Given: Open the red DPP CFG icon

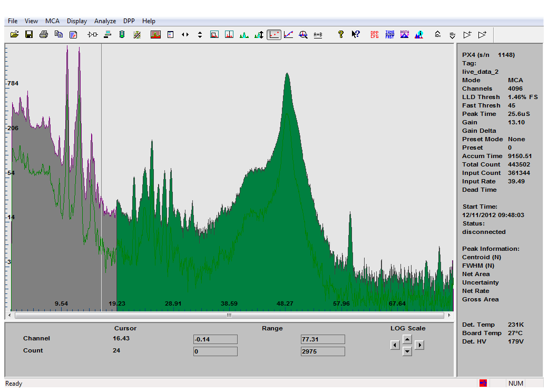Looking at the screenshot, I should coord(375,34).
